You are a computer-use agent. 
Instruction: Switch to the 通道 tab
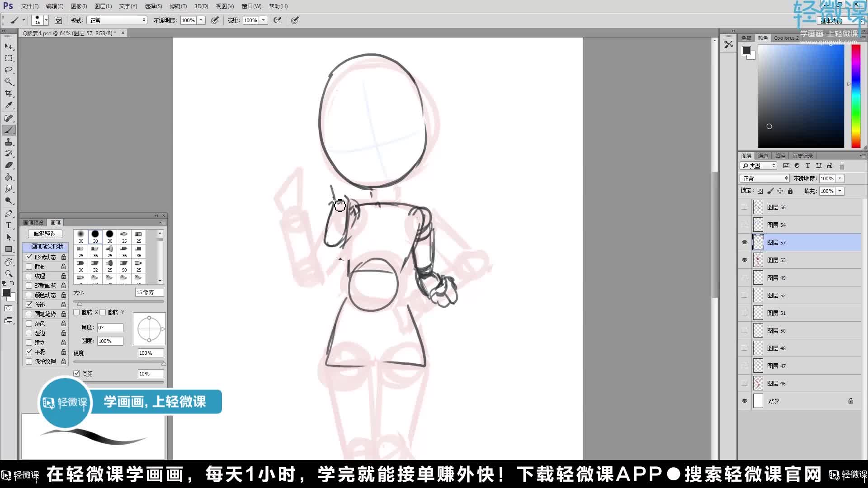763,155
